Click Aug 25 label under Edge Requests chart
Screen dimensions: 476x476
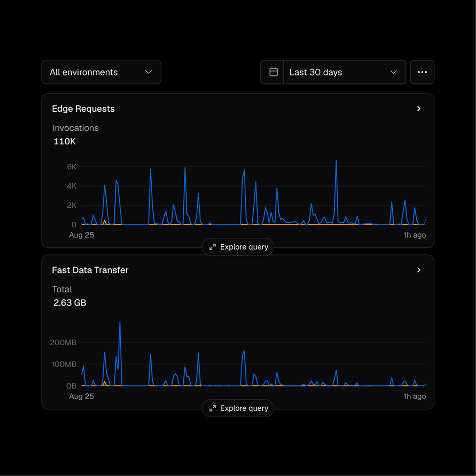point(82,235)
